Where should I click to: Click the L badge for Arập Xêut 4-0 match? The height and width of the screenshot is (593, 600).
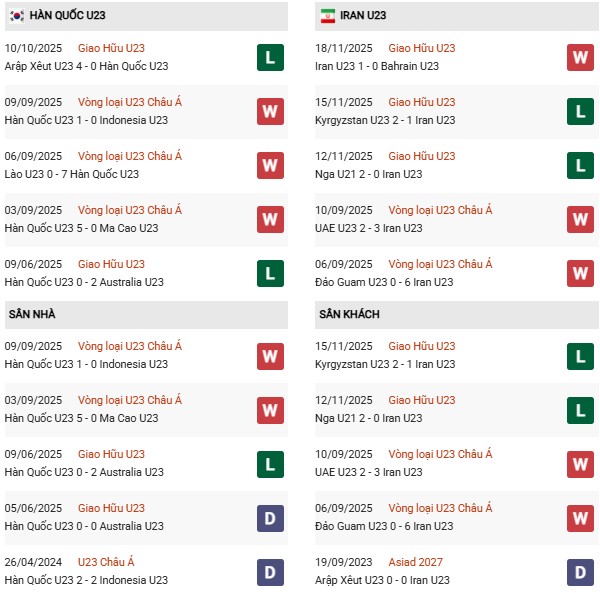point(269,57)
